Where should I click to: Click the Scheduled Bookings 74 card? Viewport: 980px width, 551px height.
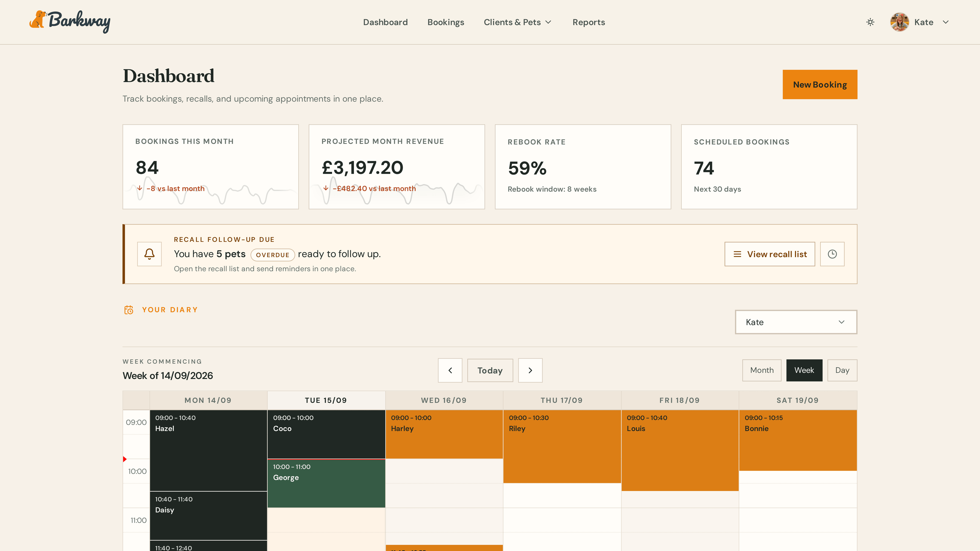coord(769,167)
